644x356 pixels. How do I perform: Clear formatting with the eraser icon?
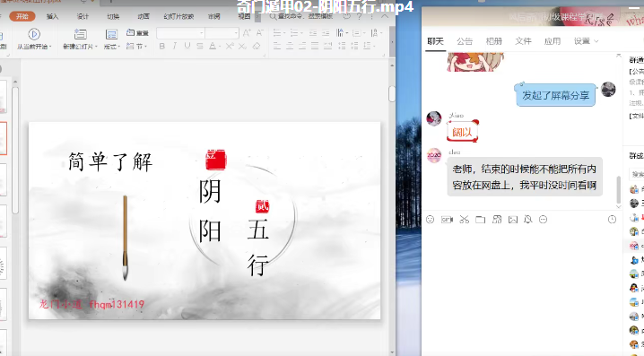click(x=257, y=46)
